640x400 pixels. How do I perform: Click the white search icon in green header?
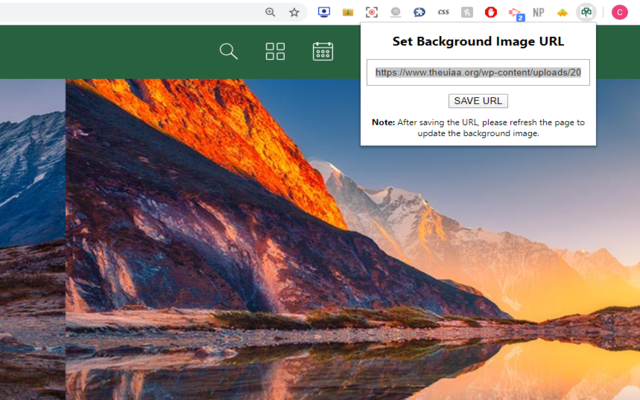pos(228,51)
